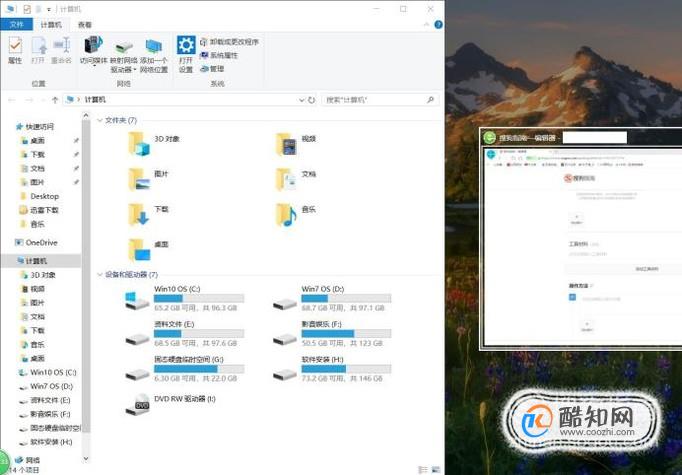Select the 桌面 (Desktop) folder in main pane
Screen dimensions: 682x475
pos(148,250)
